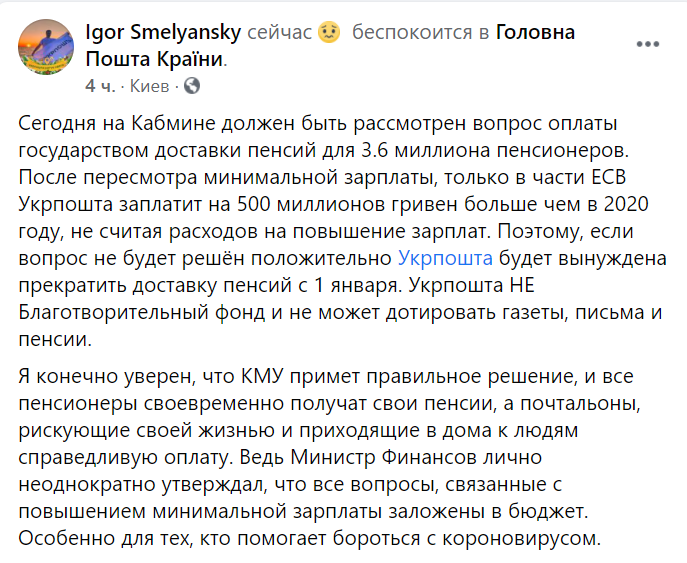Click the word 'Кабмине' in first paragraph
The height and width of the screenshot is (563, 687).
tap(174, 124)
